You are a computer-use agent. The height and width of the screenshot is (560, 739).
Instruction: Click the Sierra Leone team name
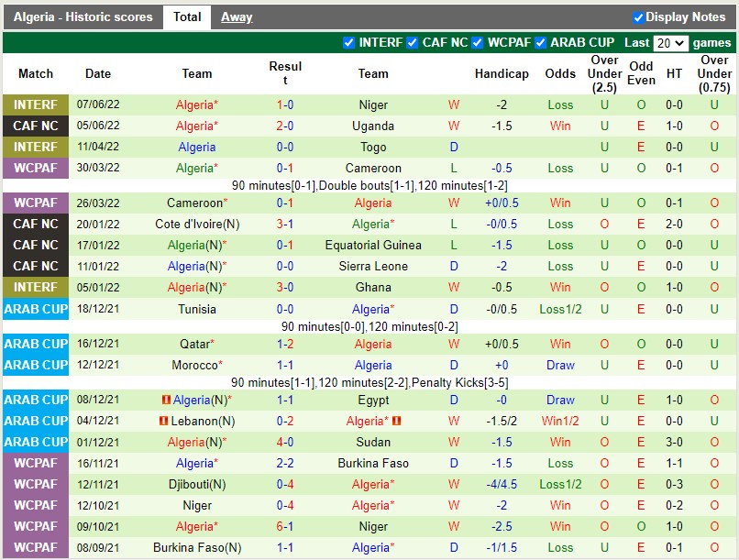[x=373, y=266]
